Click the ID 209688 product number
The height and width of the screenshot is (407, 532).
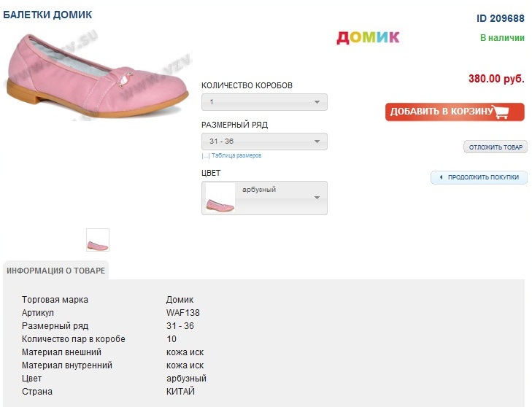point(501,18)
